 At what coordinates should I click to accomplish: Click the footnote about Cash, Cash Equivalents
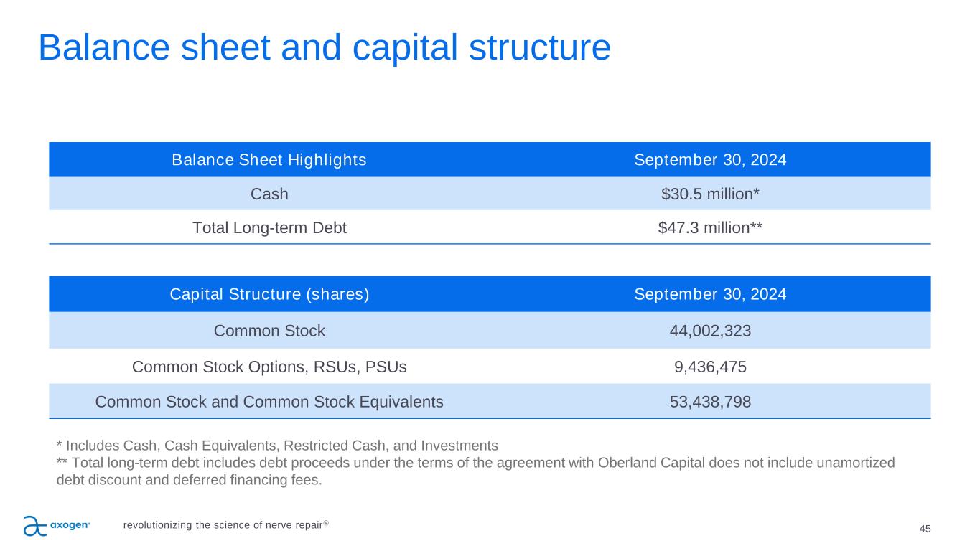click(276, 445)
